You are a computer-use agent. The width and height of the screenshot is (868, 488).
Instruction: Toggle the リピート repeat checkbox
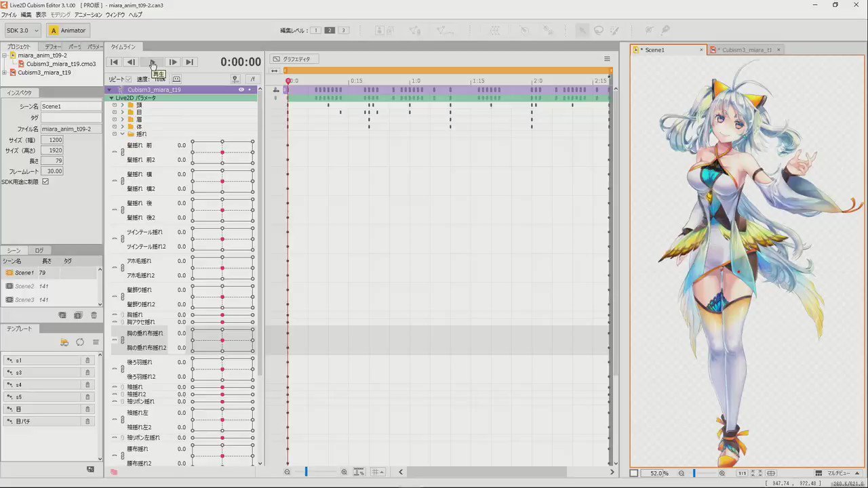pos(129,79)
